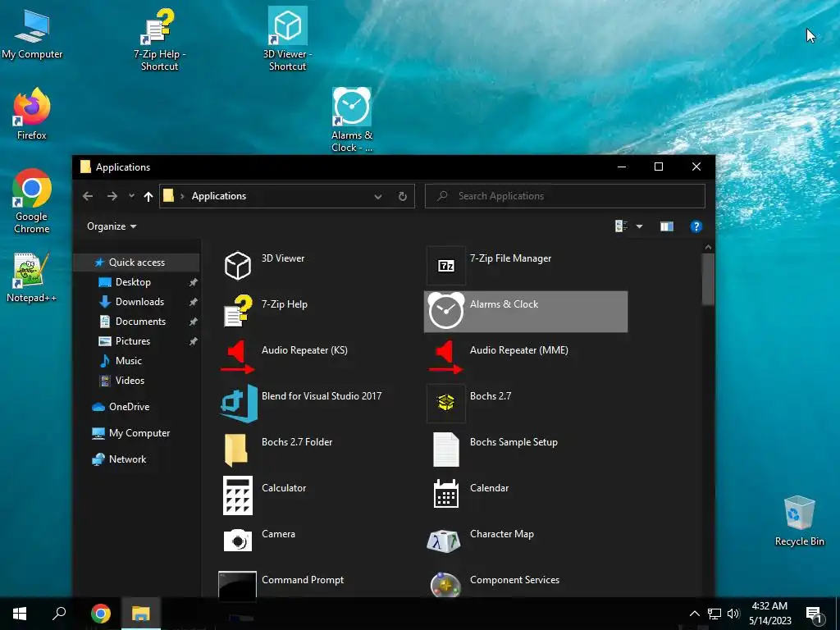Open the recent locations dropdown arrow
The width and height of the screenshot is (840, 630).
[131, 196]
